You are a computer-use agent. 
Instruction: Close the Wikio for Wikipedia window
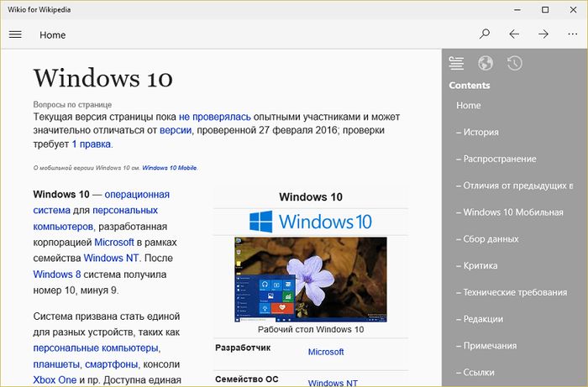coord(573,10)
